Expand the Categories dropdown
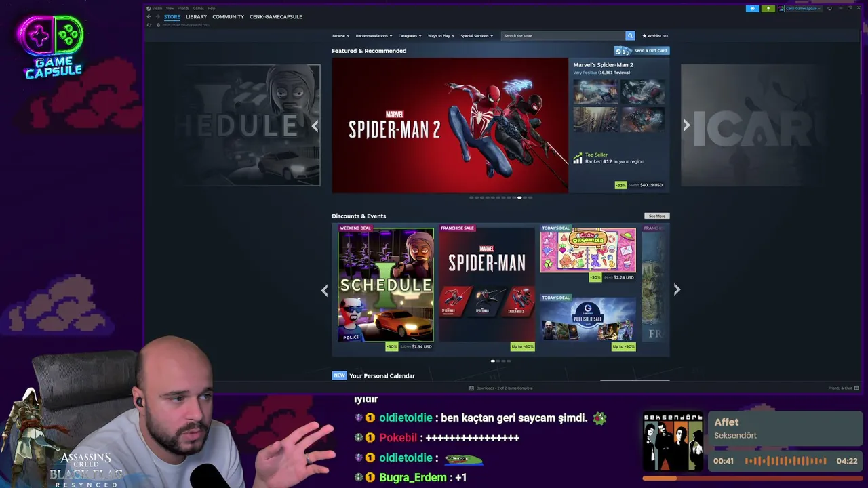 410,35
